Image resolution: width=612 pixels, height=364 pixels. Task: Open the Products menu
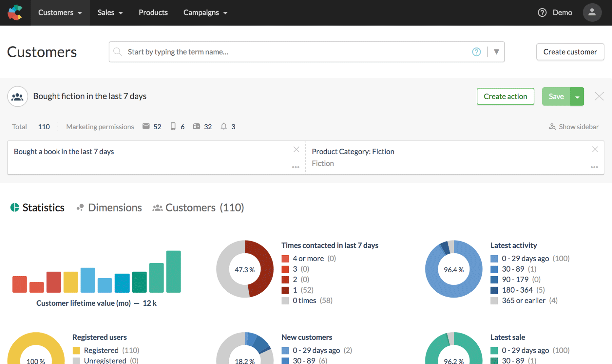coord(153,12)
